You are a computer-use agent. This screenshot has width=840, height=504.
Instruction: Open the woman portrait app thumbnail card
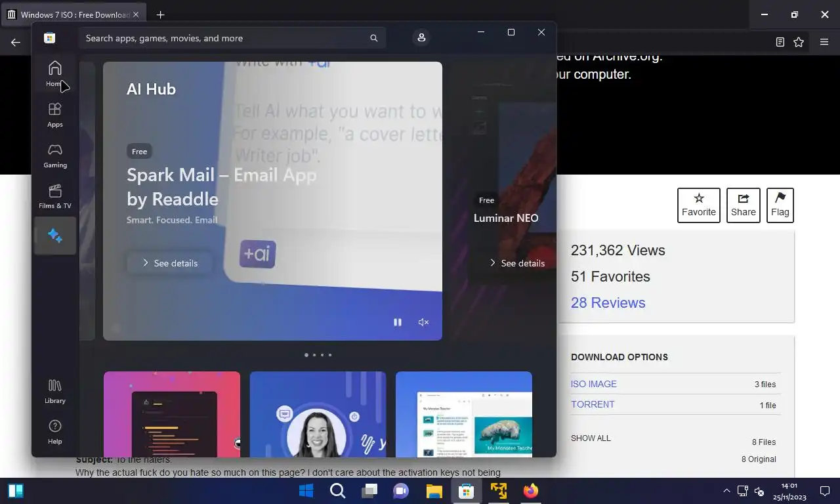[318, 414]
